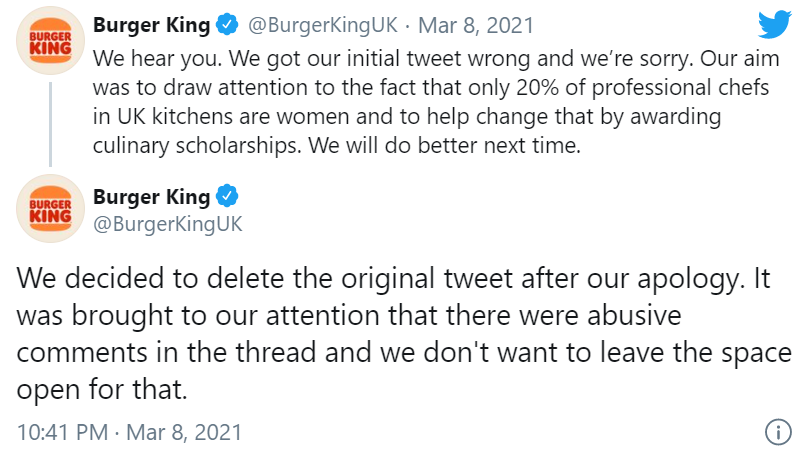Viewport: 807px width, 461px height.
Task: Open Burger King display name in reply tweet
Action: tap(151, 197)
